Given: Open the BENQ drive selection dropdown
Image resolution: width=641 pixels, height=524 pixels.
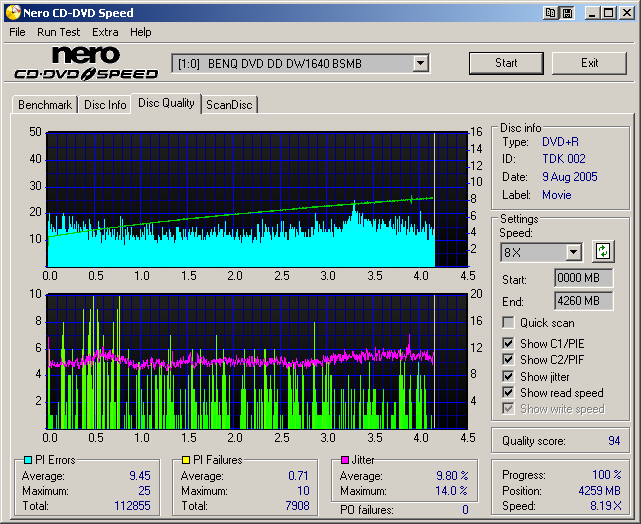Looking at the screenshot, I should (x=420, y=64).
